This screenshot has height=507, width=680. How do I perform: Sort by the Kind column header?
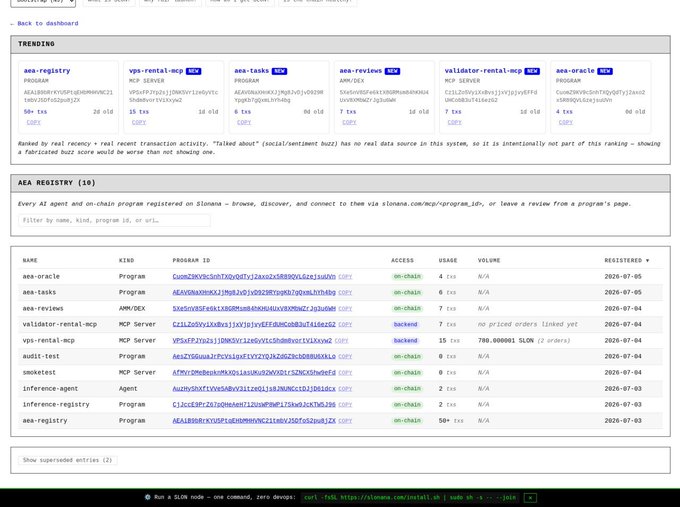pyautogui.click(x=126, y=261)
